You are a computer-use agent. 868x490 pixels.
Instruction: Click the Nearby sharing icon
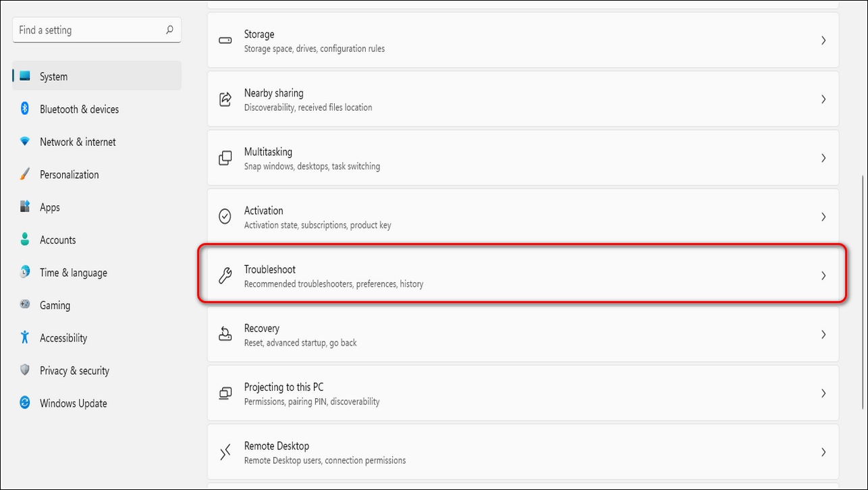point(225,99)
